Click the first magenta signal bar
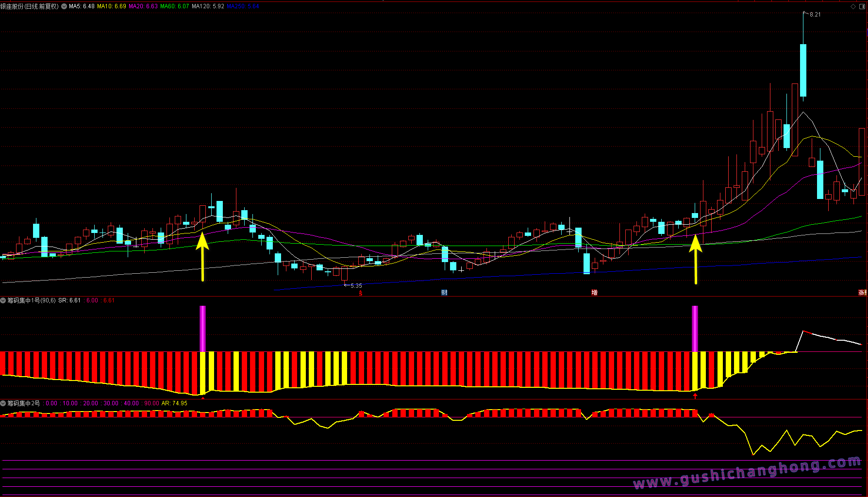868x497 pixels. [202, 328]
